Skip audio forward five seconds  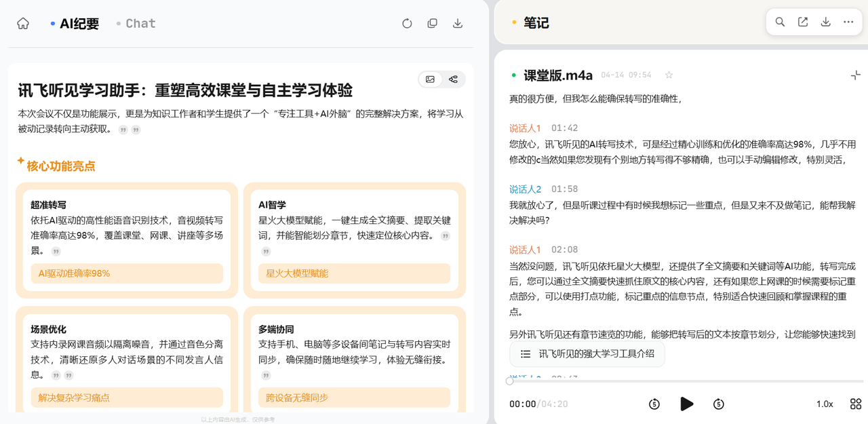point(719,404)
